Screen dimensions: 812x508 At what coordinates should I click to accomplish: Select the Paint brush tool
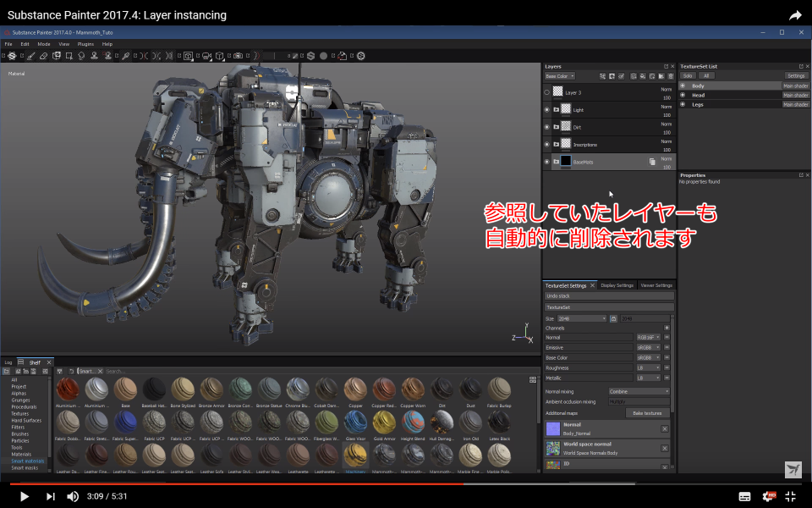click(31, 56)
